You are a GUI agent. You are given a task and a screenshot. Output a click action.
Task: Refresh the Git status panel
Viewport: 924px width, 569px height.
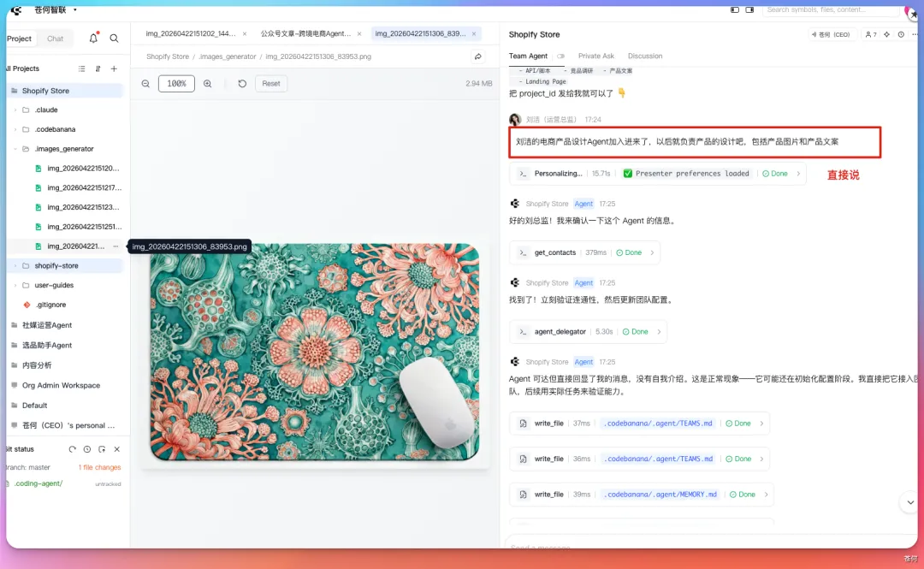pyautogui.click(x=73, y=449)
